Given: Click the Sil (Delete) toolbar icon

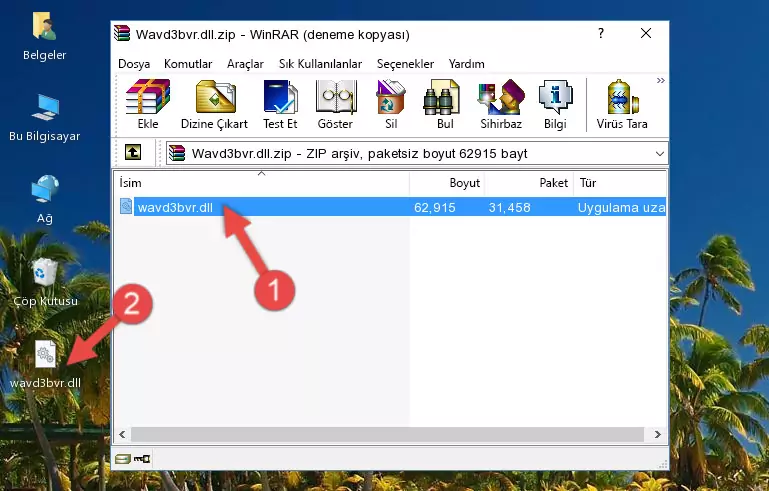Looking at the screenshot, I should (x=391, y=104).
